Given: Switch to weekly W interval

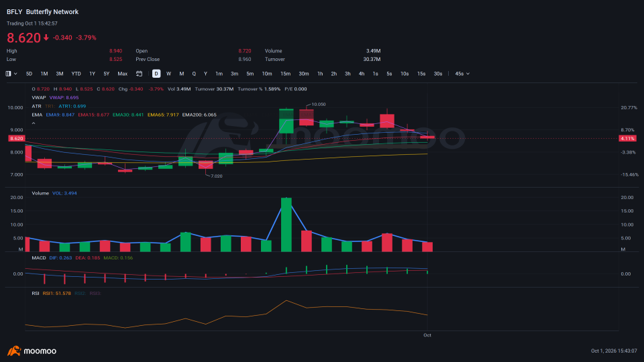Looking at the screenshot, I should click(168, 74).
